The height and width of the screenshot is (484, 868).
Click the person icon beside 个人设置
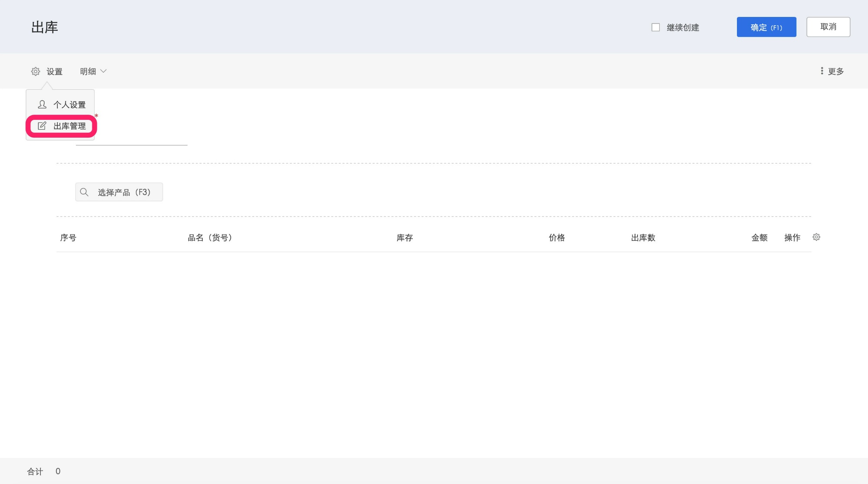point(42,105)
